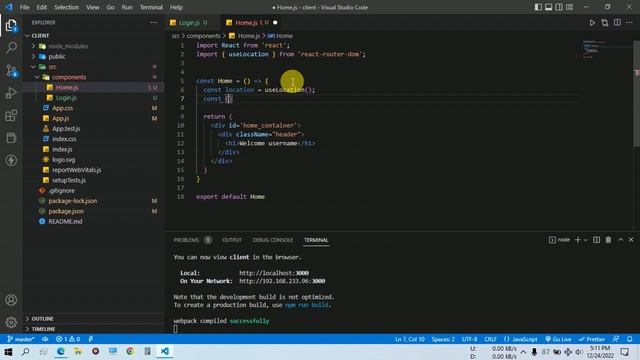Image resolution: width=640 pixels, height=360 pixels.
Task: Open the Run and Debug view
Action: click(11, 93)
